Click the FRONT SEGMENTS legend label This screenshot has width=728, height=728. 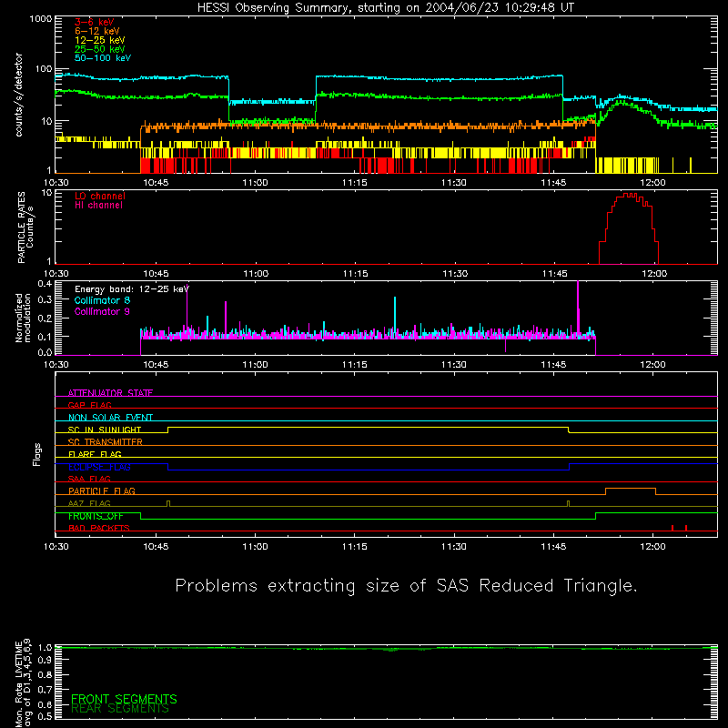point(124,699)
